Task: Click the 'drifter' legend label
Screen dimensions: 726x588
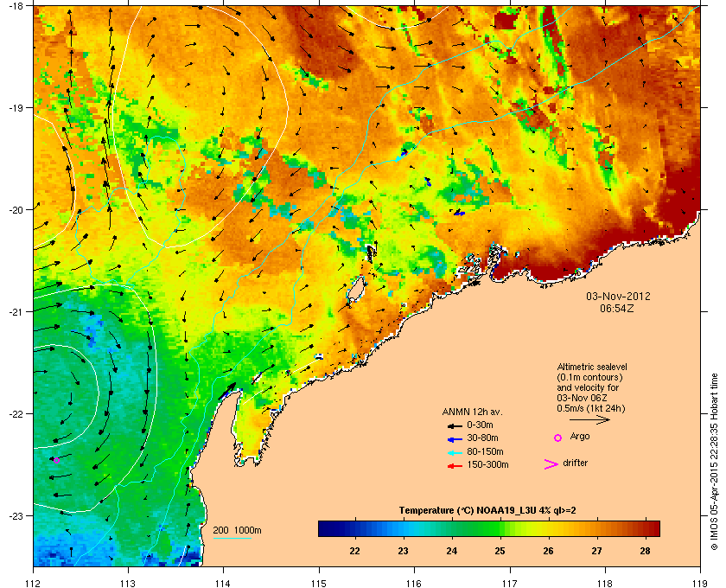Action: point(575,463)
